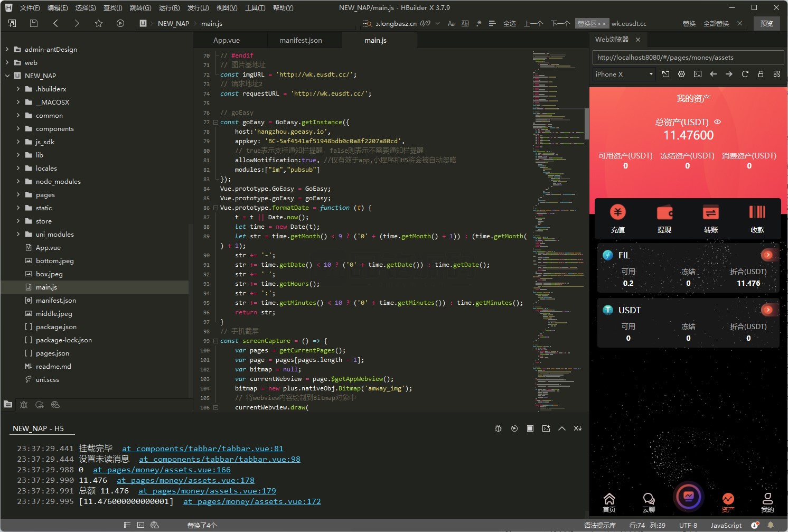
Task: Click the stop button in console panel
Action: pyautogui.click(x=530, y=428)
